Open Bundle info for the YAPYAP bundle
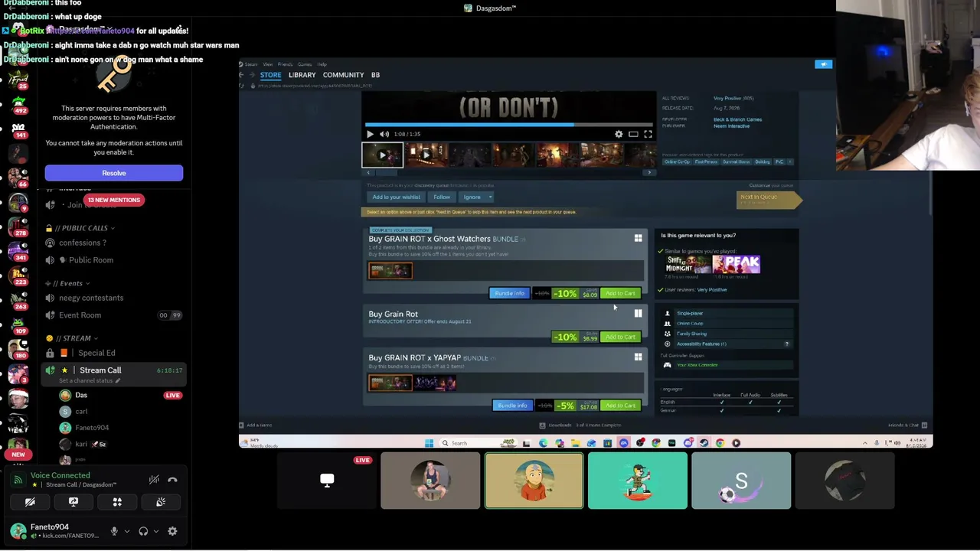Screen dimensions: 980x551 511,406
